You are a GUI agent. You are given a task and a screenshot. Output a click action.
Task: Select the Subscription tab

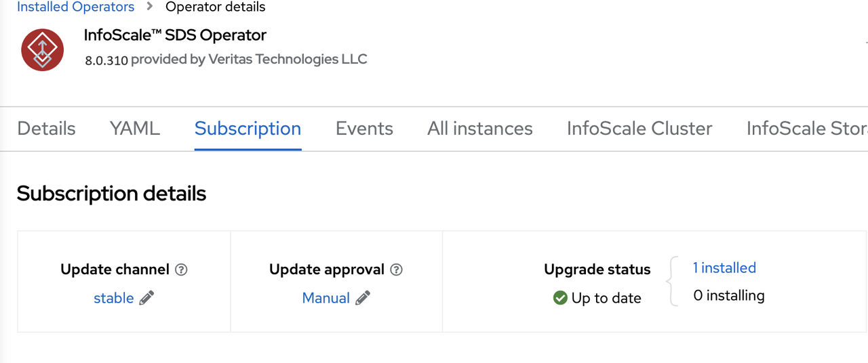[248, 128]
